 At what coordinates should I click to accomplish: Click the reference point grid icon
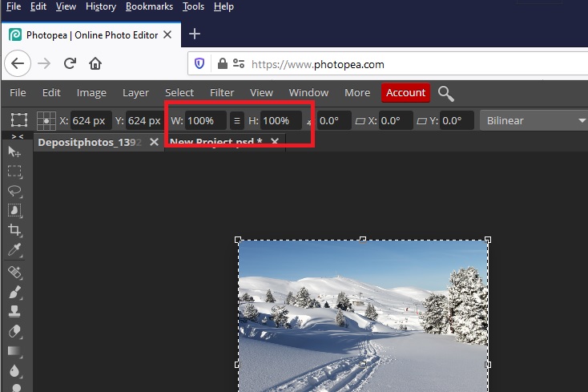tap(46, 121)
